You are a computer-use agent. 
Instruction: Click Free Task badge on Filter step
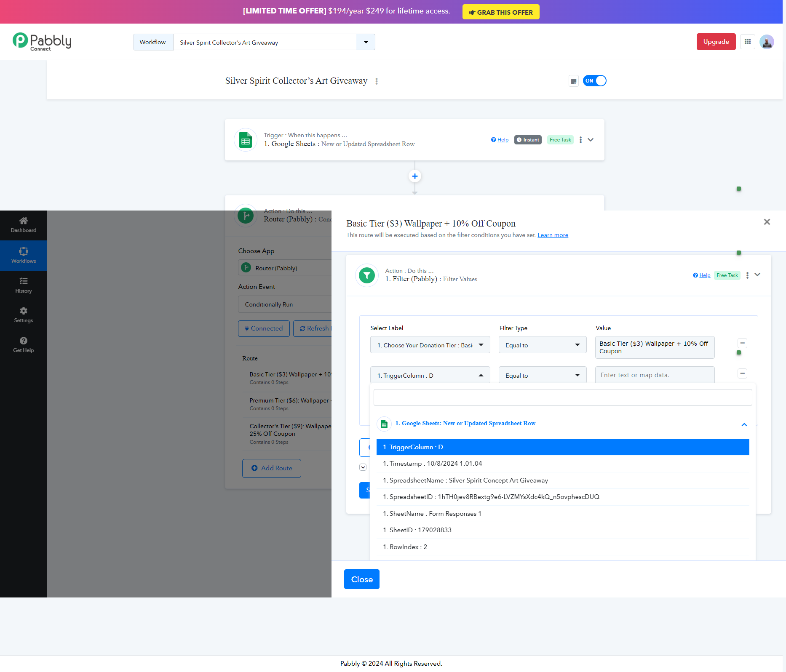(727, 275)
